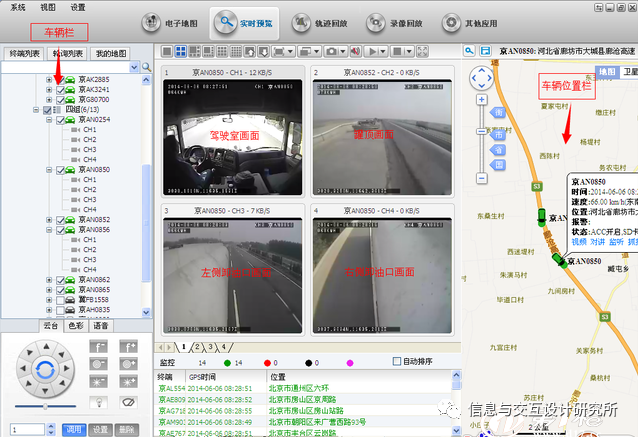
Task: Enable 自动排序 checkbox
Action: (397, 361)
